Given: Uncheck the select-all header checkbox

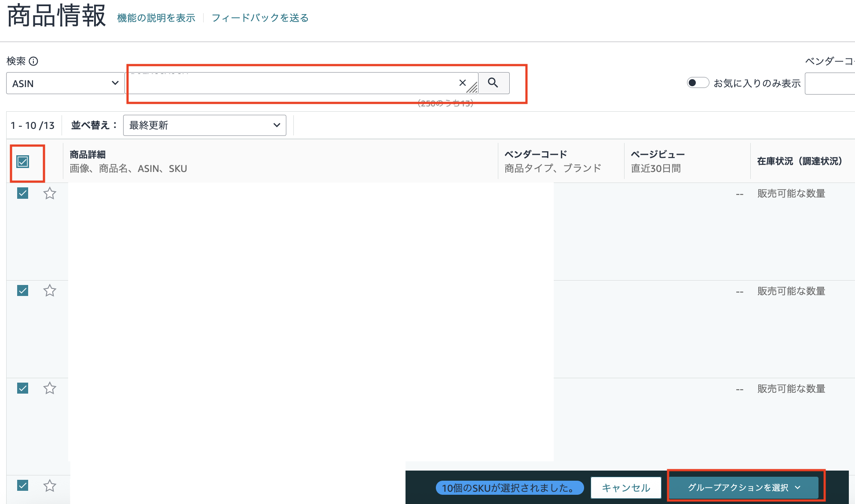Looking at the screenshot, I should (x=23, y=162).
